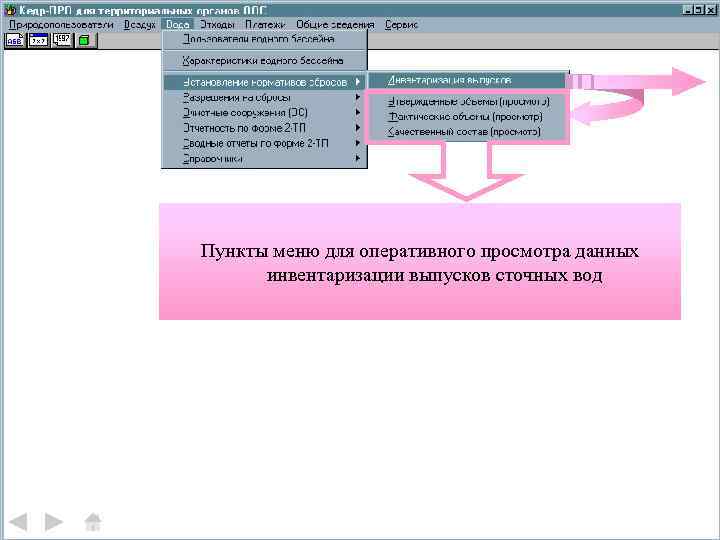The image size is (720, 540).
Task: Choose Инвентаризация выпусков submenu item
Action: point(467,80)
